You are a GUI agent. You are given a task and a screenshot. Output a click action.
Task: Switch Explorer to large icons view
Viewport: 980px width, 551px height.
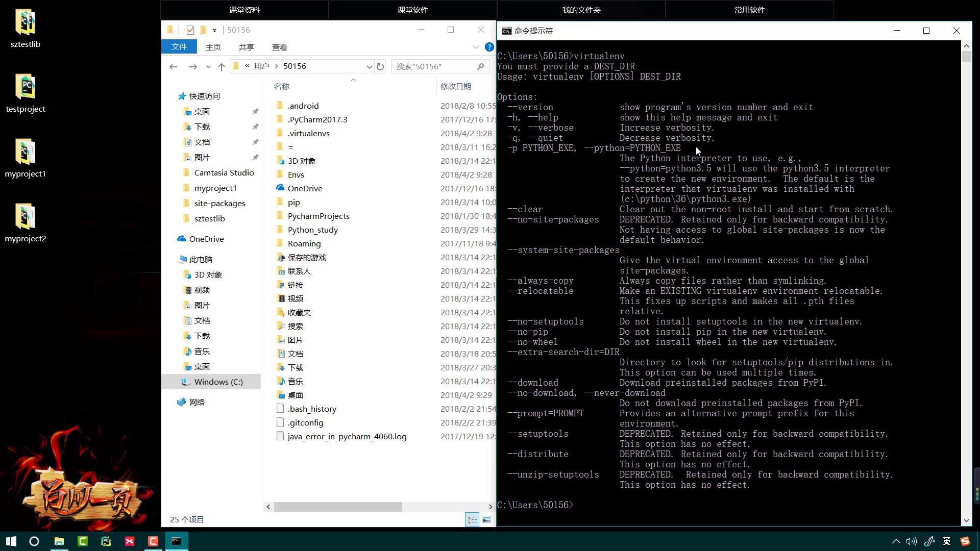tap(486, 519)
